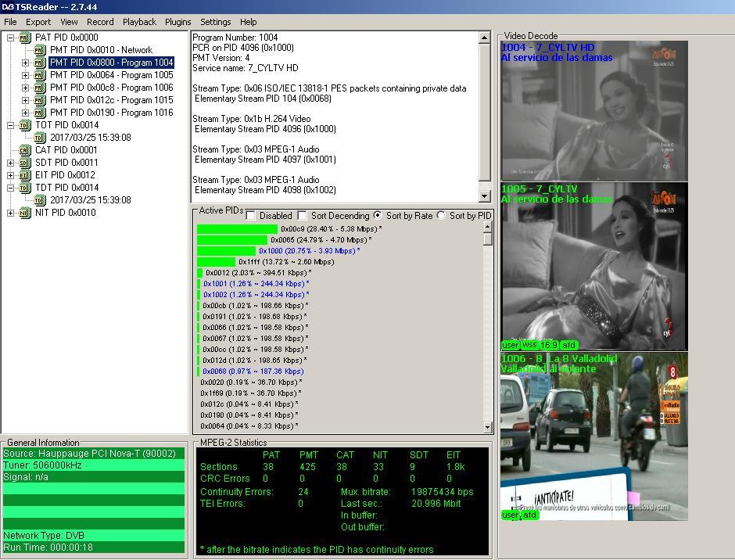Click the icon beside PMT PID 0x0800 Program 1004
The image size is (735, 560).
(40, 63)
